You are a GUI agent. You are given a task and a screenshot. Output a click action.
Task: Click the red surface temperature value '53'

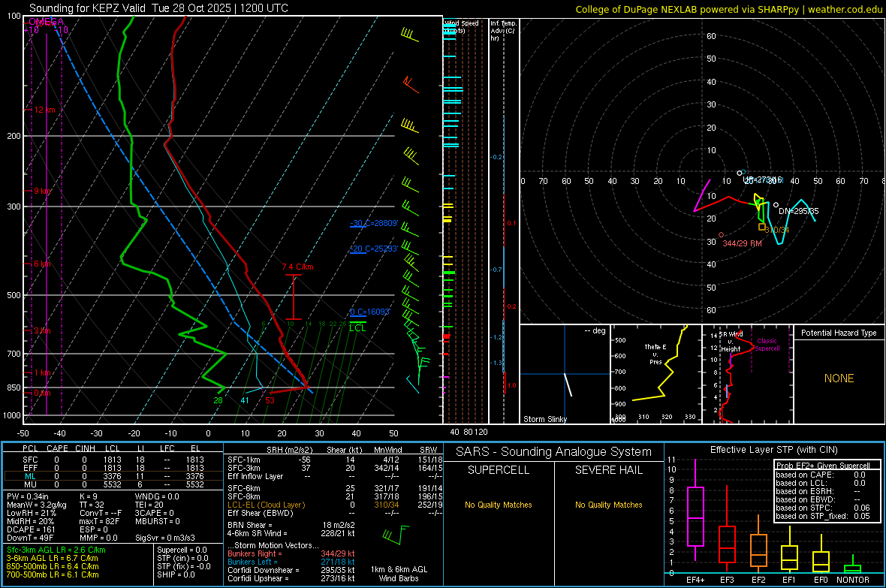tap(270, 400)
